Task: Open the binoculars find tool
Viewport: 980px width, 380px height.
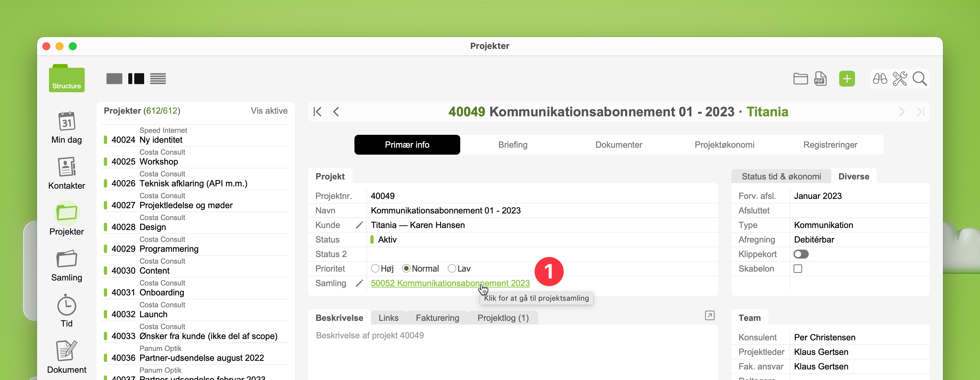Action: pos(879,79)
